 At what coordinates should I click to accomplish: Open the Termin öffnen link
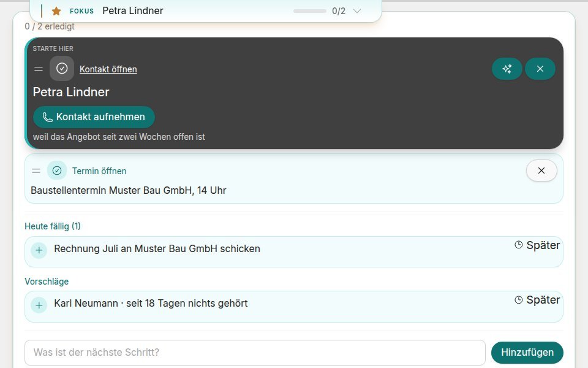tap(99, 171)
